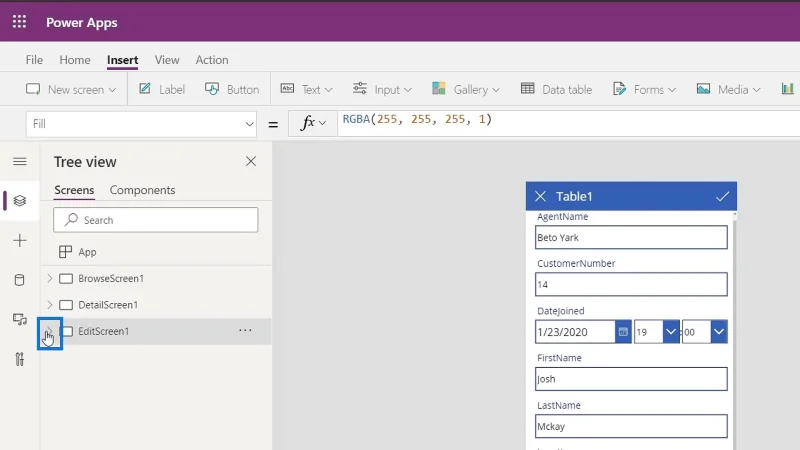Switch to the Components tab
Image resolution: width=800 pixels, height=450 pixels.
[142, 190]
